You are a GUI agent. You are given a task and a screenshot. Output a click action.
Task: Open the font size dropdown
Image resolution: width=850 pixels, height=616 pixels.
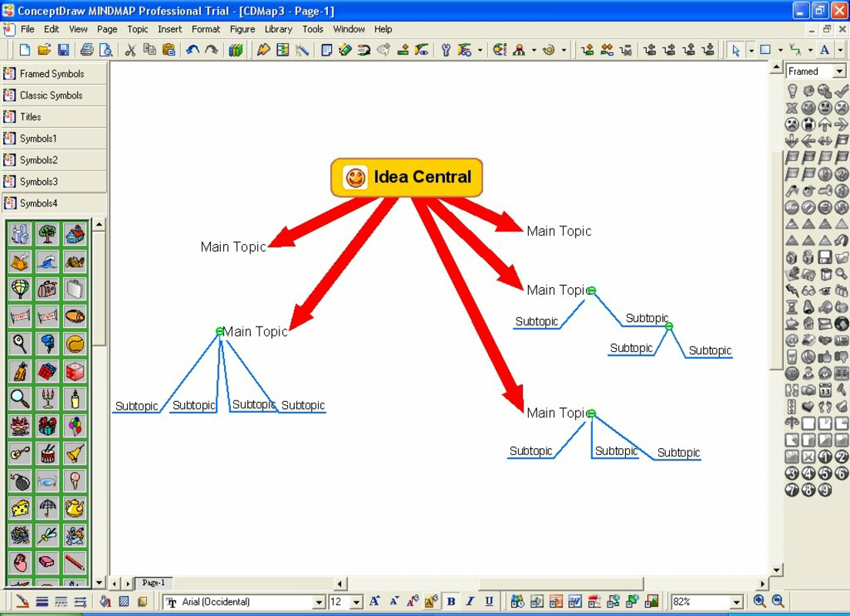point(355,601)
